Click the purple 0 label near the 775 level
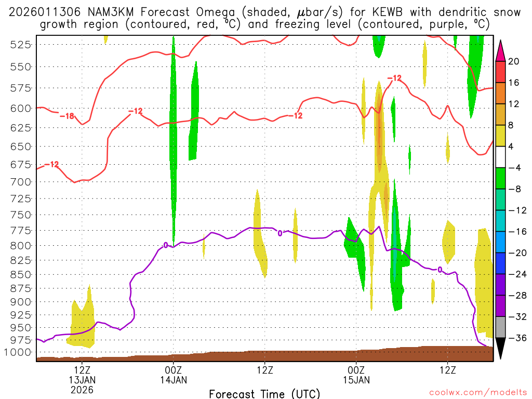 (280, 233)
